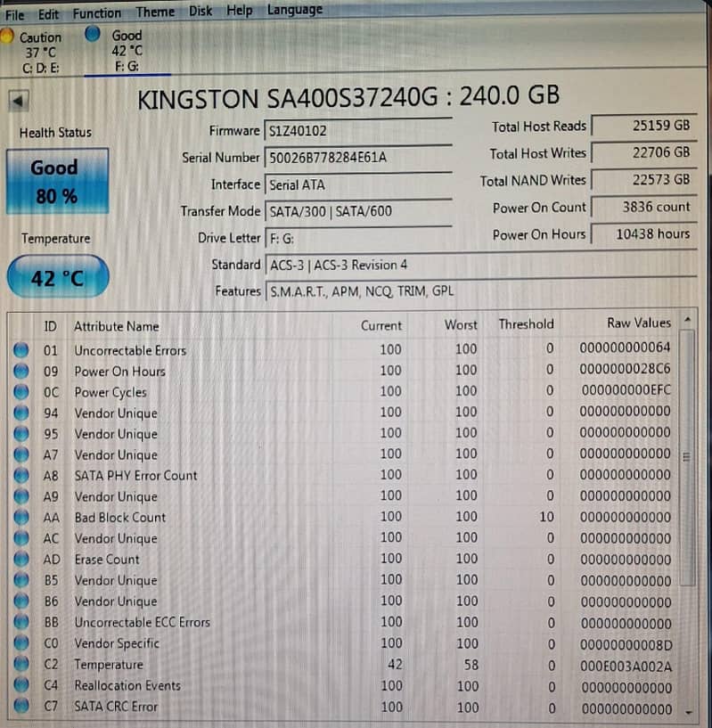The height and width of the screenshot is (728, 712).
Task: Click the yellow Caution status icon
Action: coord(6,37)
